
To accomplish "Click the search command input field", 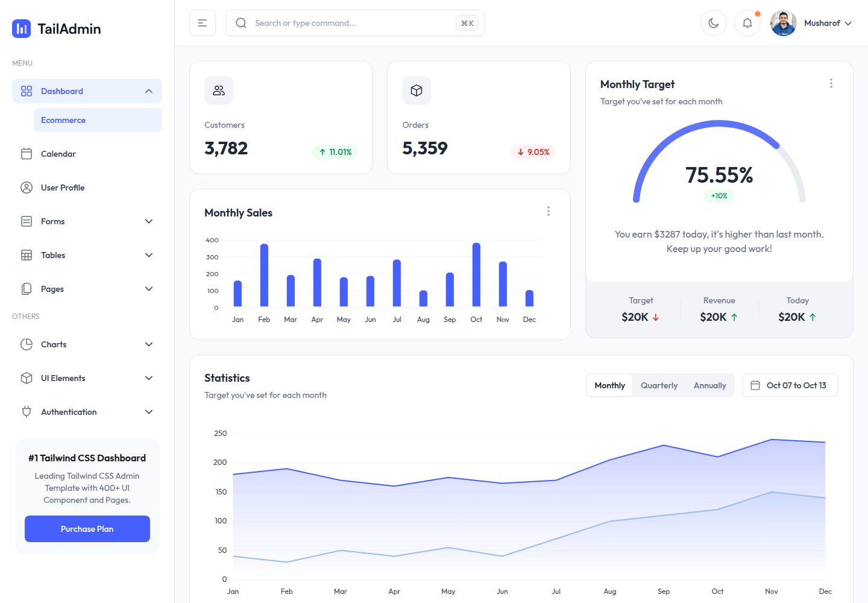I will point(355,23).
